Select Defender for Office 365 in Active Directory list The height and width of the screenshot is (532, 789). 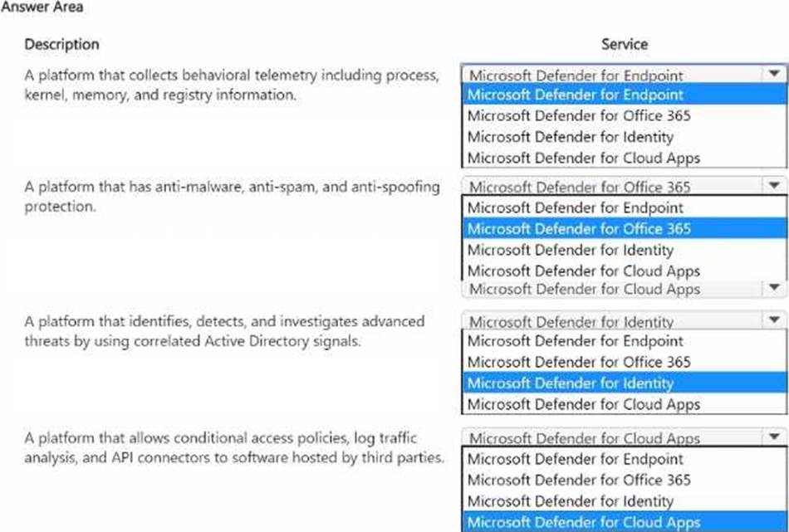point(578,362)
